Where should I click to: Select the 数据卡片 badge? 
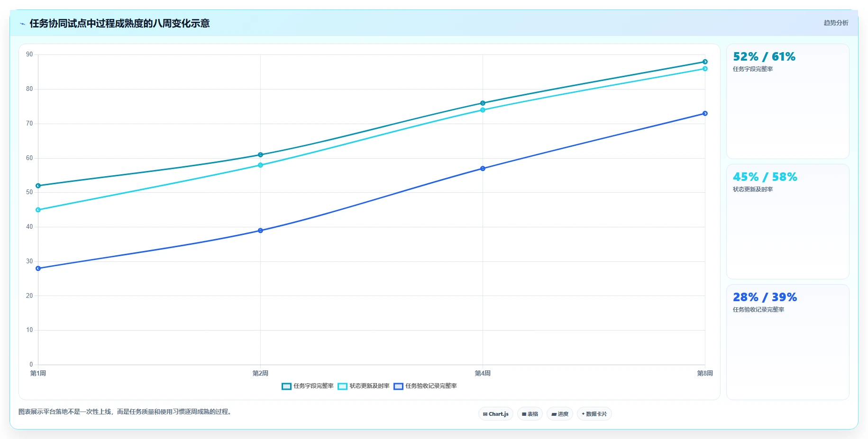[594, 414]
